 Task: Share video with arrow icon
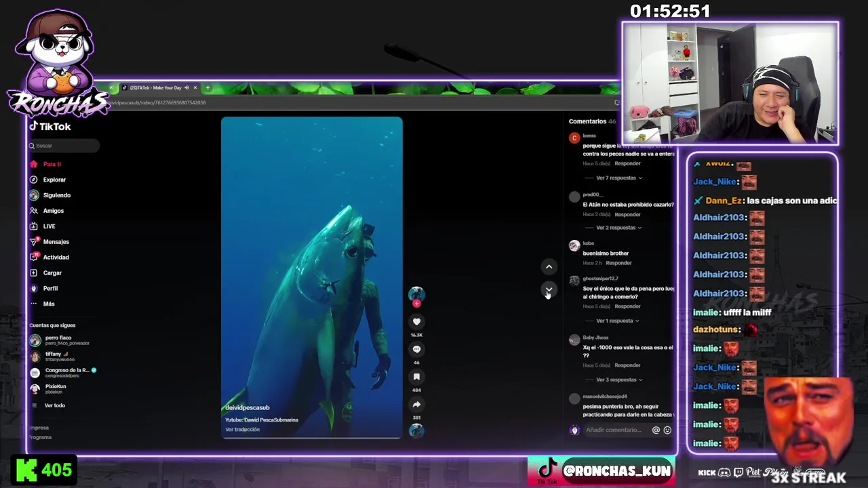coord(416,405)
